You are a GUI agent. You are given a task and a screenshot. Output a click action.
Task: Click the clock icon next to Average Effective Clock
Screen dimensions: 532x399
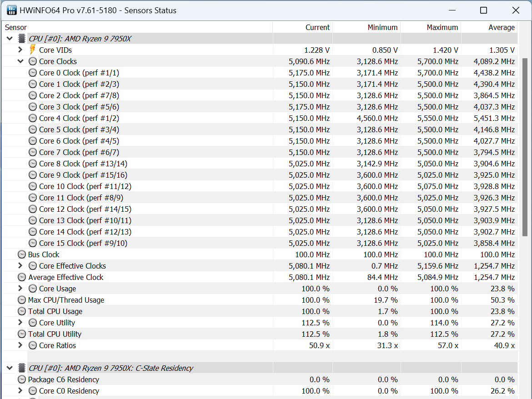coord(22,277)
